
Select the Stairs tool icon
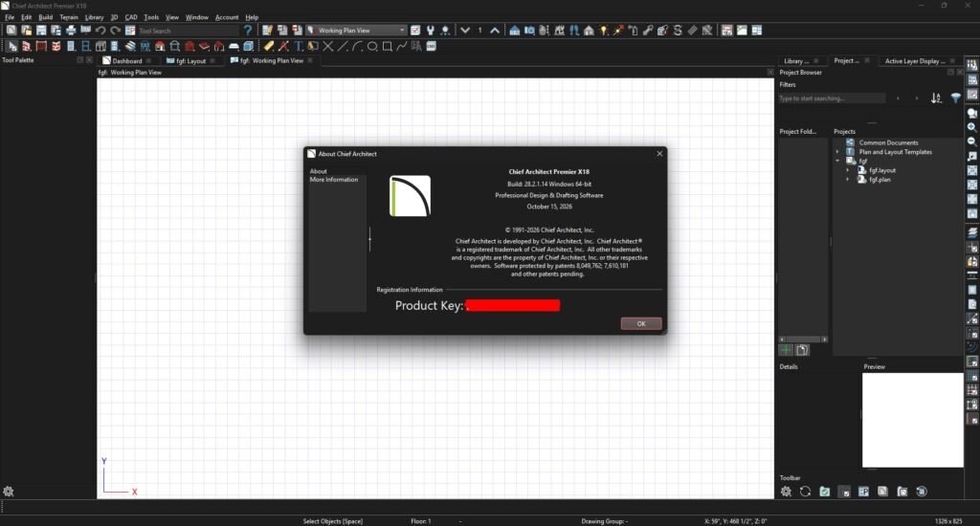click(x=130, y=46)
